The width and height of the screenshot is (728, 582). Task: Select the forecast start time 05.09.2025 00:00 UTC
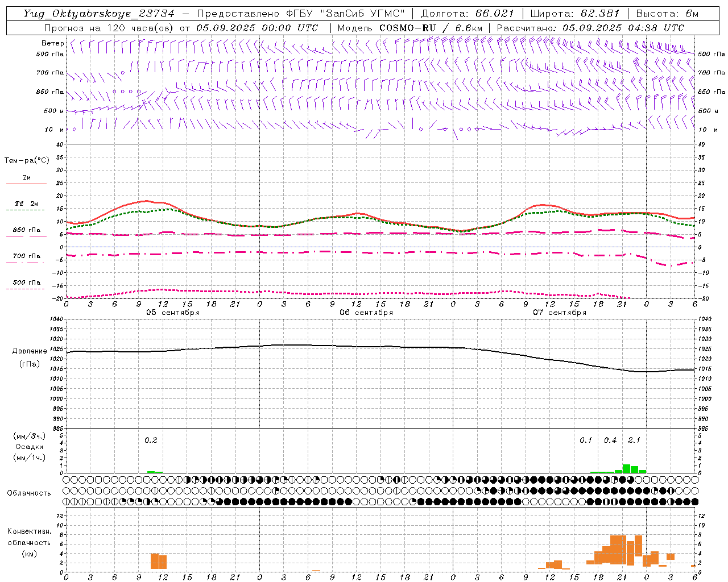pyautogui.click(x=257, y=28)
